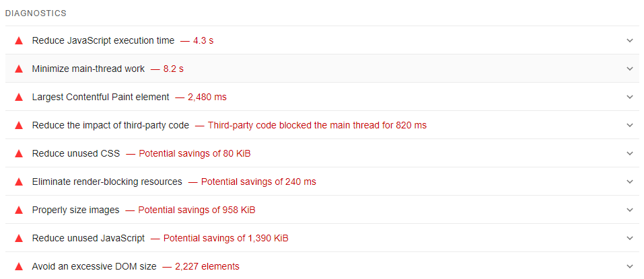Screen dimensions: 644x279
Task: Click warning icon for render-blocking resources audit
Action: (x=19, y=182)
